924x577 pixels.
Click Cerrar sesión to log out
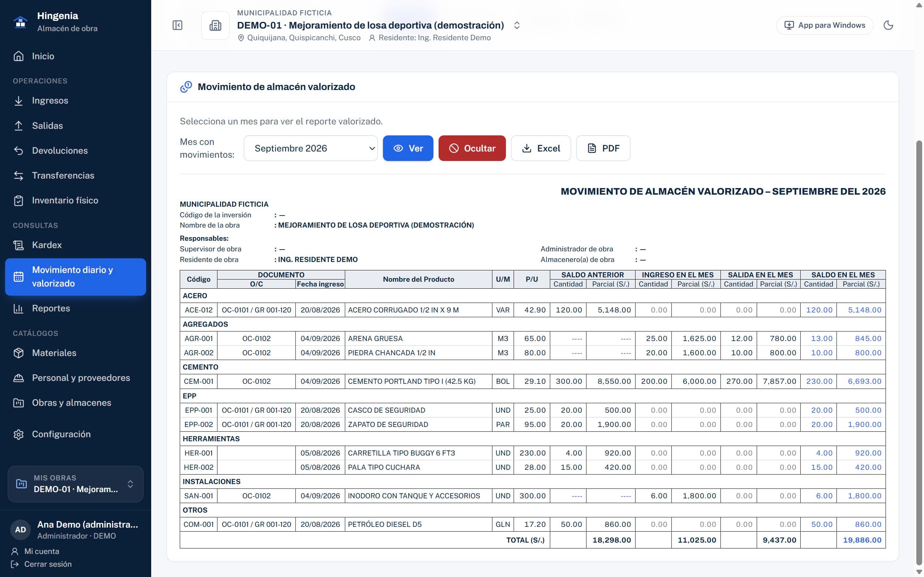(x=41, y=564)
